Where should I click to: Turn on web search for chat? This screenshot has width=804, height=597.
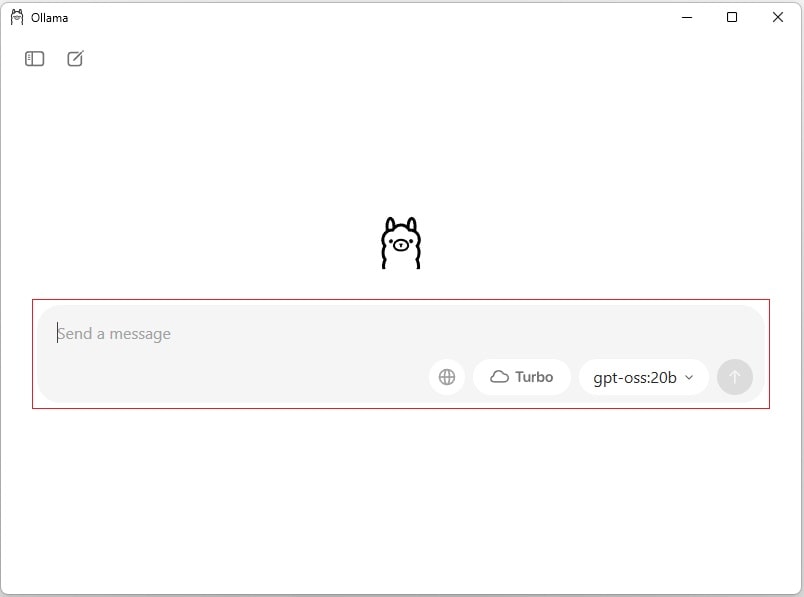[x=447, y=377]
